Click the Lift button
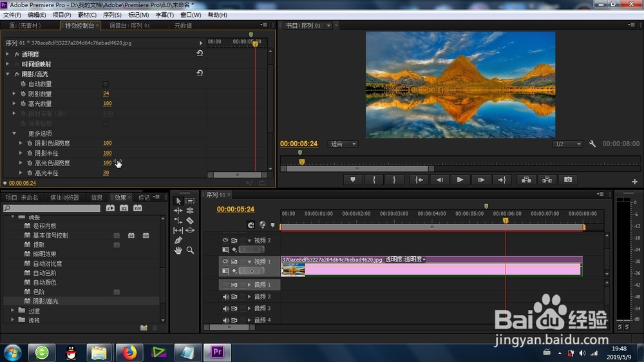The height and width of the screenshot is (362, 644). [x=526, y=180]
